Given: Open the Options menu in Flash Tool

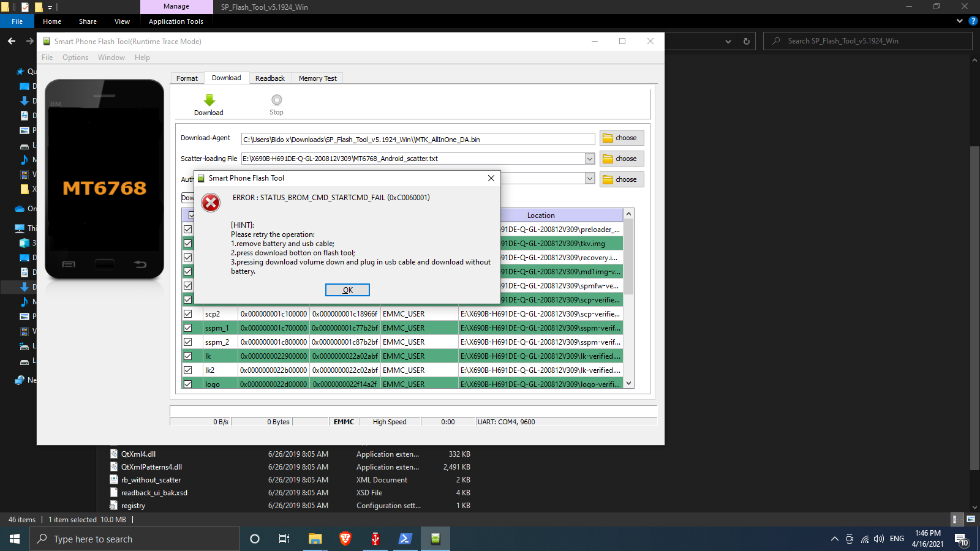Looking at the screenshot, I should 75,58.
